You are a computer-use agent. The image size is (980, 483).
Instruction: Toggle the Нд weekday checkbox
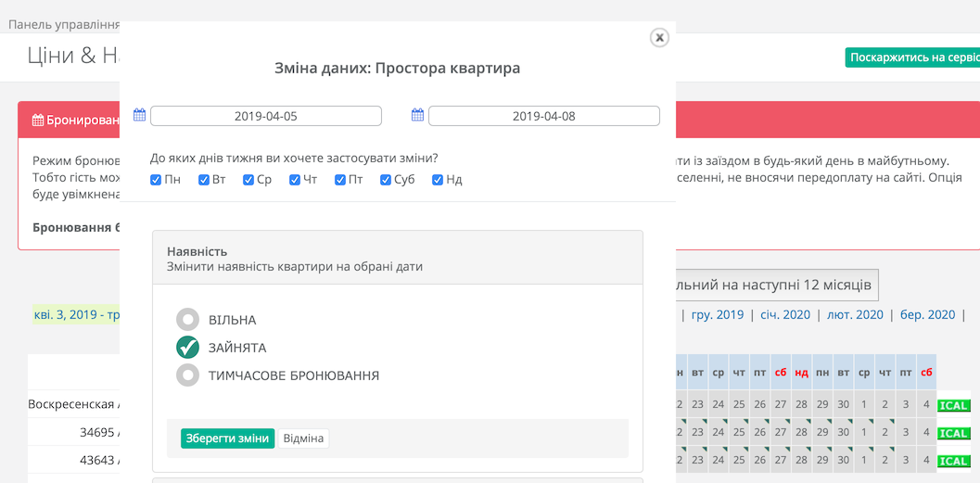pyautogui.click(x=438, y=180)
